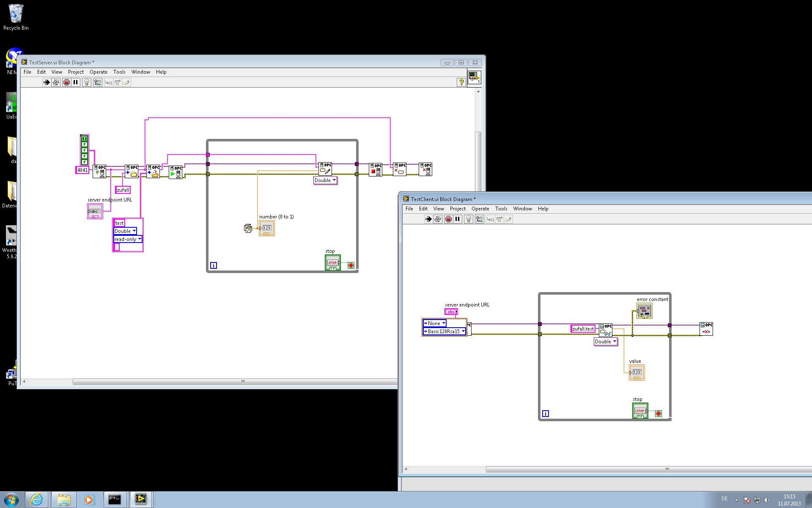This screenshot has height=508, width=812.
Task: Toggle TestClient loop stop button terminal
Action: pyautogui.click(x=640, y=411)
